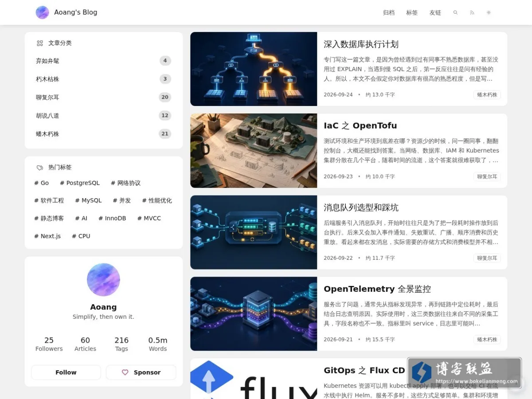Select the # MVCC tag
532x399 pixels.
click(x=149, y=218)
